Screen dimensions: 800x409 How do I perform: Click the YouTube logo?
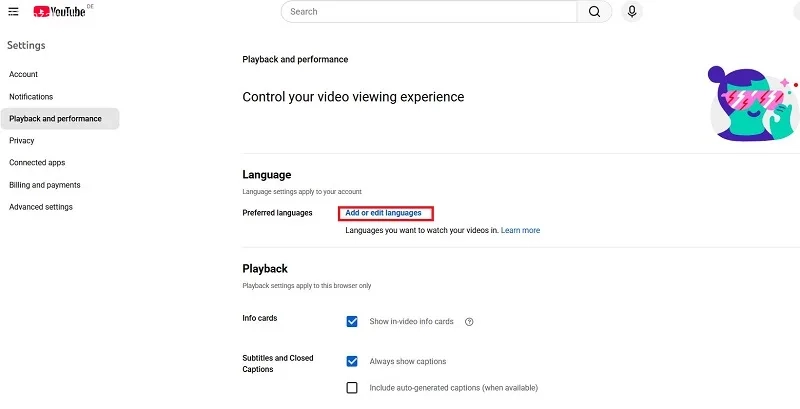tap(60, 11)
